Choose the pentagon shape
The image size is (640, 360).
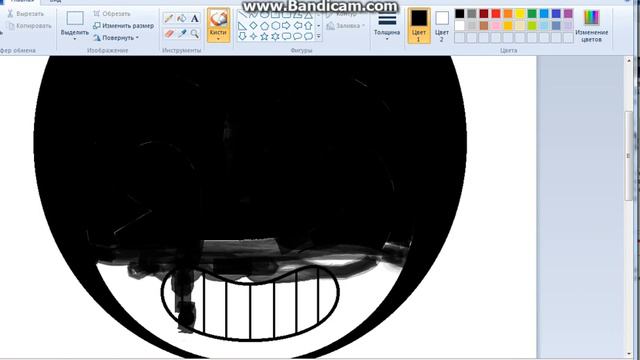[x=264, y=26]
